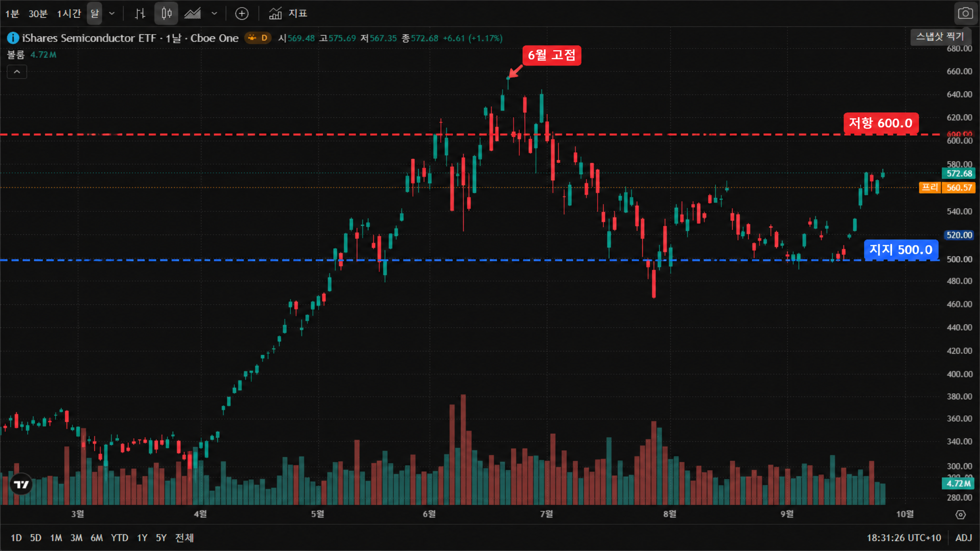This screenshot has height=551, width=980.
Task: Click the current price 572.68 tag
Action: point(959,173)
